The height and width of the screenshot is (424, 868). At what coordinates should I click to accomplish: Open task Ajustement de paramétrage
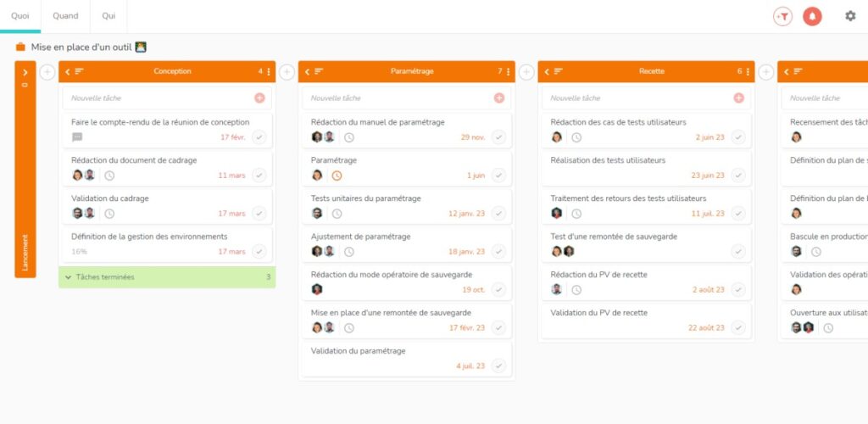(x=361, y=237)
